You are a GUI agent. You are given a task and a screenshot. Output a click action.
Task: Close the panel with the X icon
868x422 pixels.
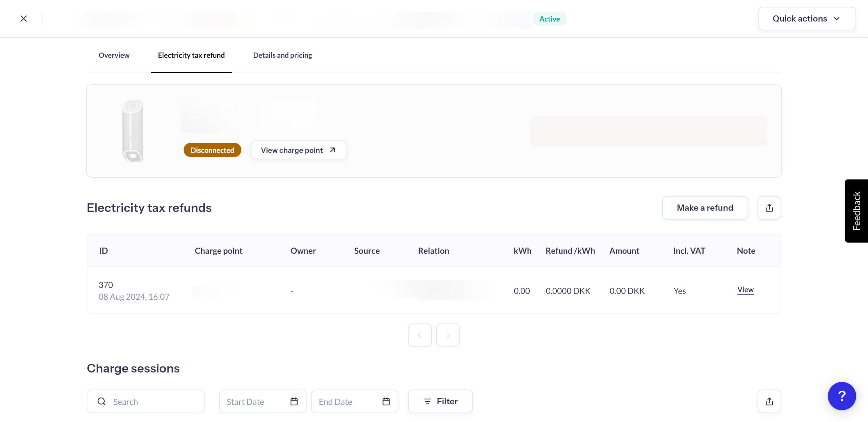coord(23,19)
